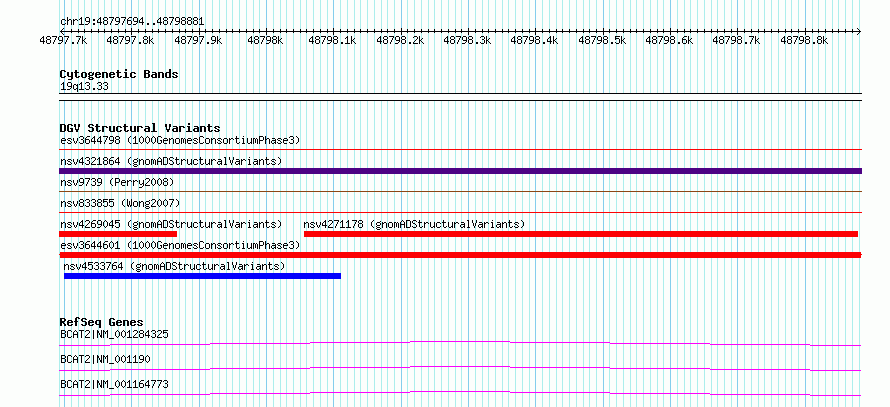Image resolution: width=890 pixels, height=407 pixels.
Task: Select variant label nsv4271178 (gnomADStructuralVariants)
Action: click(x=415, y=224)
